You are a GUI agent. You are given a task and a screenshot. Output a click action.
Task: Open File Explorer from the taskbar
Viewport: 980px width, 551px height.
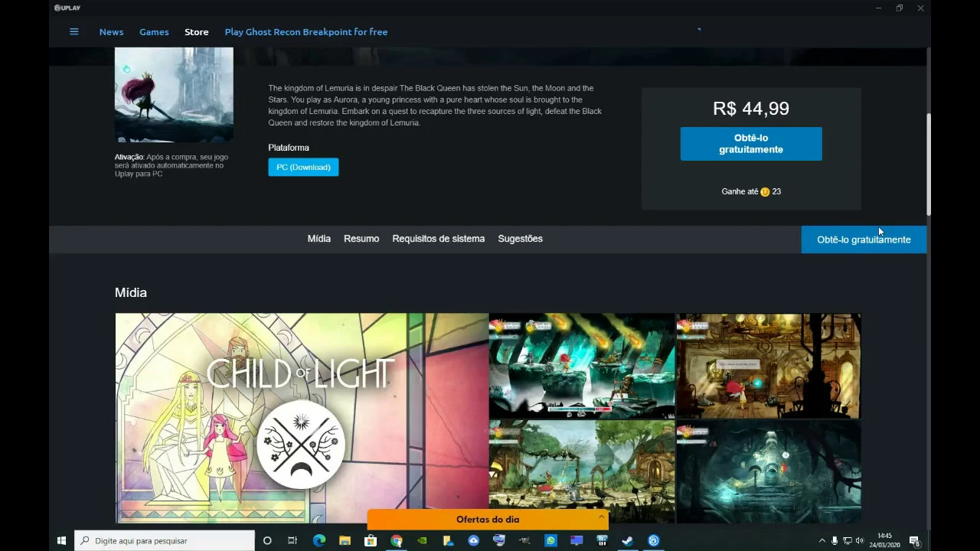point(345,540)
